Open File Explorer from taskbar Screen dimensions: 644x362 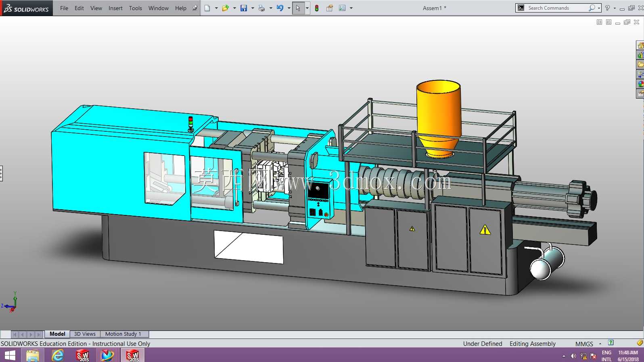tap(33, 356)
